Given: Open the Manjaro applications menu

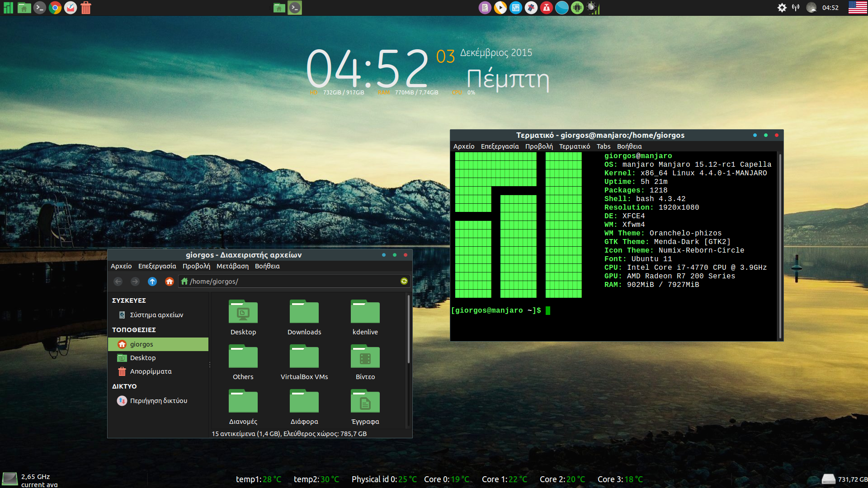Looking at the screenshot, I should (x=8, y=8).
